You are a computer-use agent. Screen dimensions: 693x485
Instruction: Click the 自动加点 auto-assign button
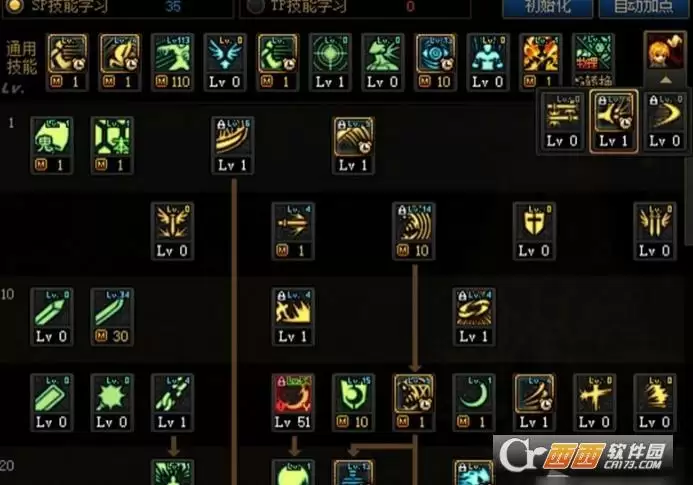[644, 8]
